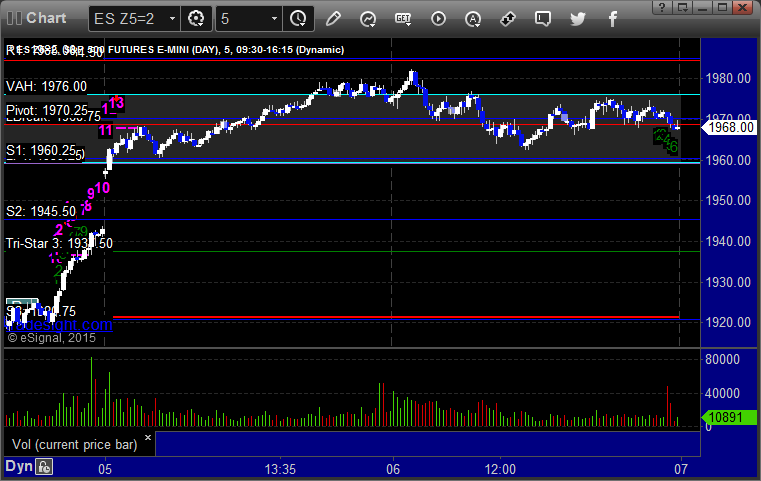761x481 pixels.
Task: Share chart via Twitter icon
Action: (578, 18)
